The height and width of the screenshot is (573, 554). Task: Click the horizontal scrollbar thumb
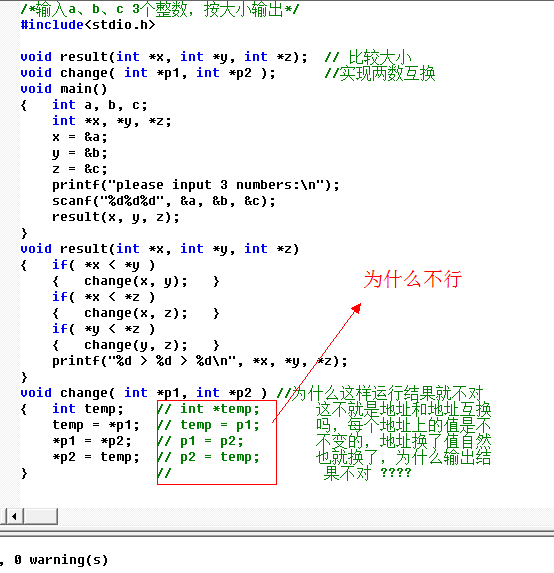(x=41, y=516)
